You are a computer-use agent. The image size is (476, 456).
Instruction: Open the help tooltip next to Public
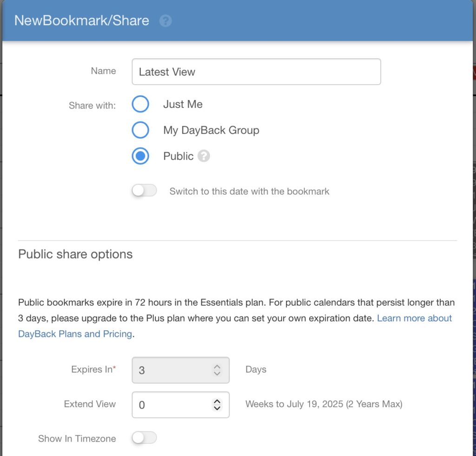(x=204, y=156)
